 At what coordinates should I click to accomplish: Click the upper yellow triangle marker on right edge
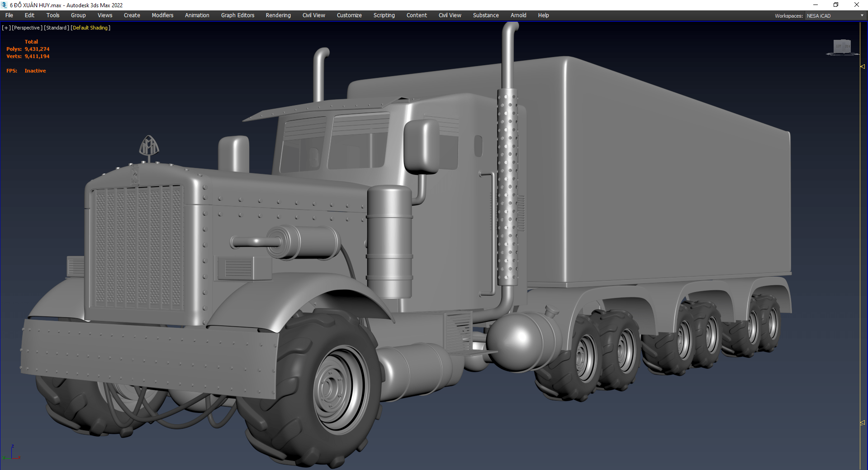coord(863,67)
